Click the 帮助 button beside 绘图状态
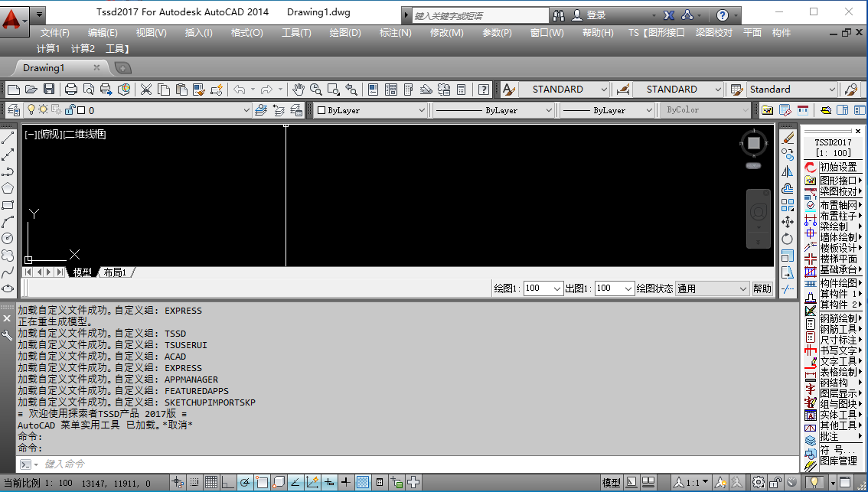The height and width of the screenshot is (492, 868). [x=762, y=288]
